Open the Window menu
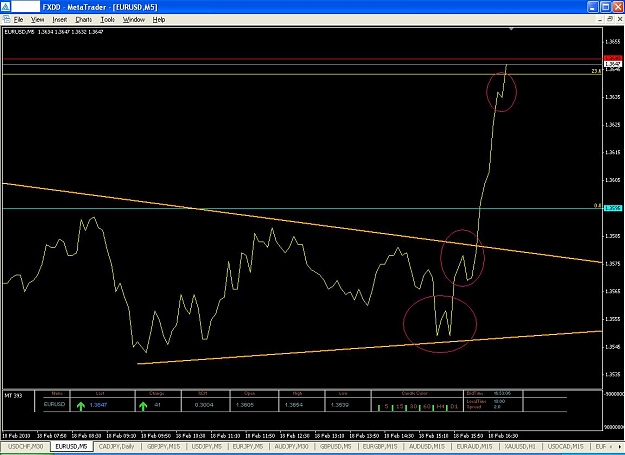Viewport: 625px width, 455px height. (x=134, y=20)
